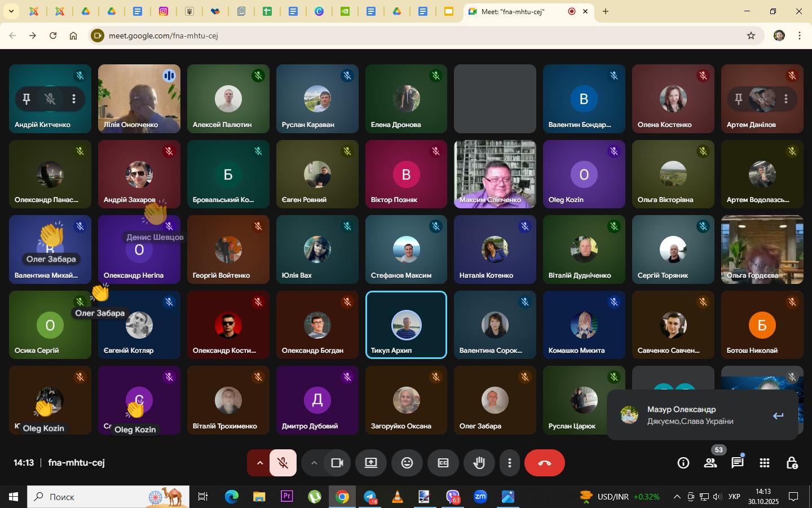The height and width of the screenshot is (508, 812).
Task: Turn on the camera
Action: [x=337, y=463]
